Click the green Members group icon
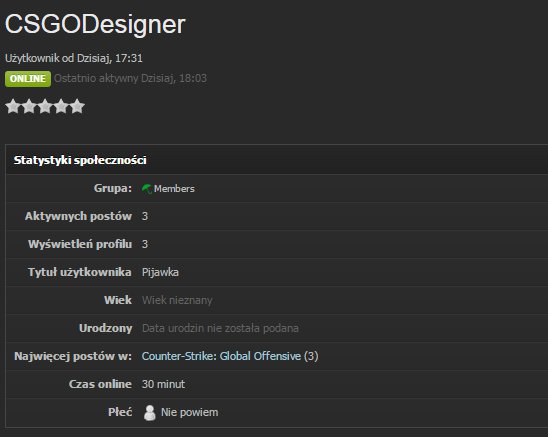The width and height of the screenshot is (548, 437). click(147, 189)
